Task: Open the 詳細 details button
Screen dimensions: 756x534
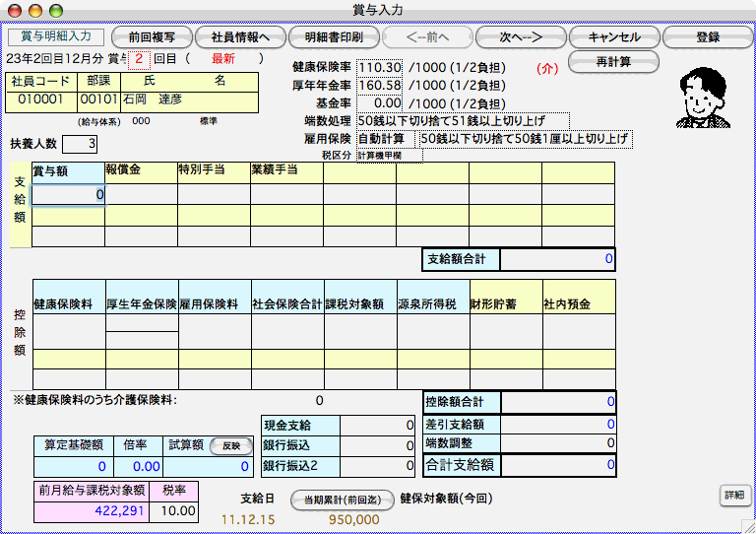Action: point(734,494)
